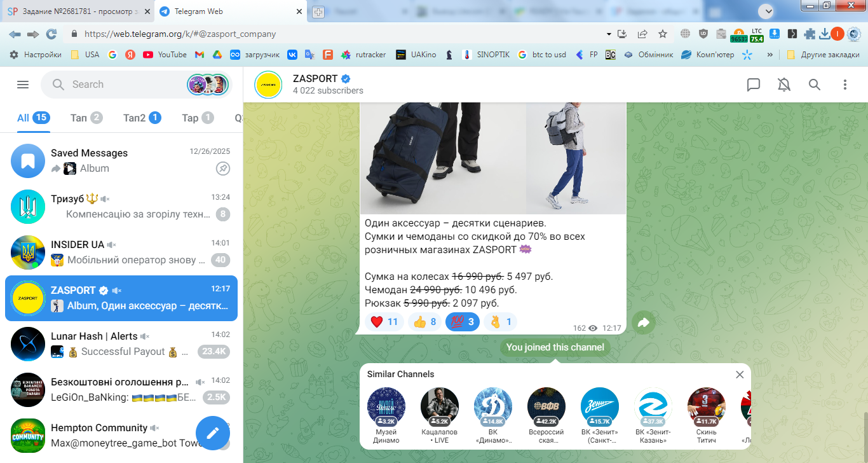Open the Telegram hamburger menu
The height and width of the screenshot is (463, 868).
[23, 85]
